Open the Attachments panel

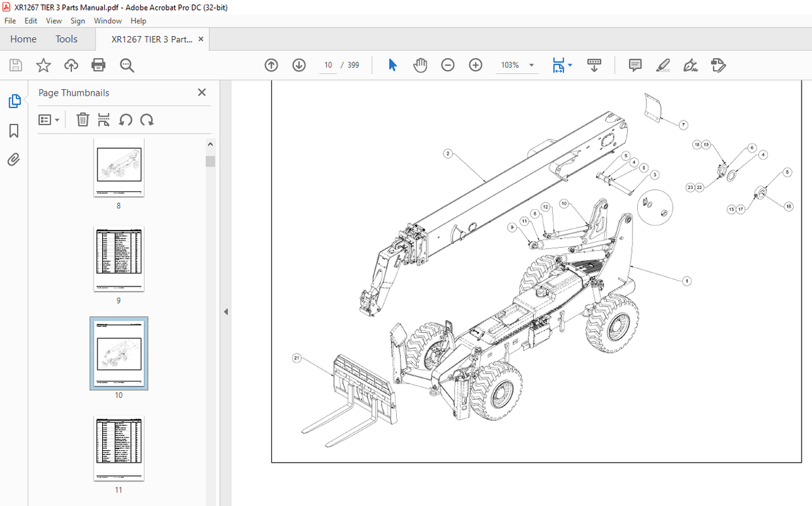pyautogui.click(x=14, y=159)
